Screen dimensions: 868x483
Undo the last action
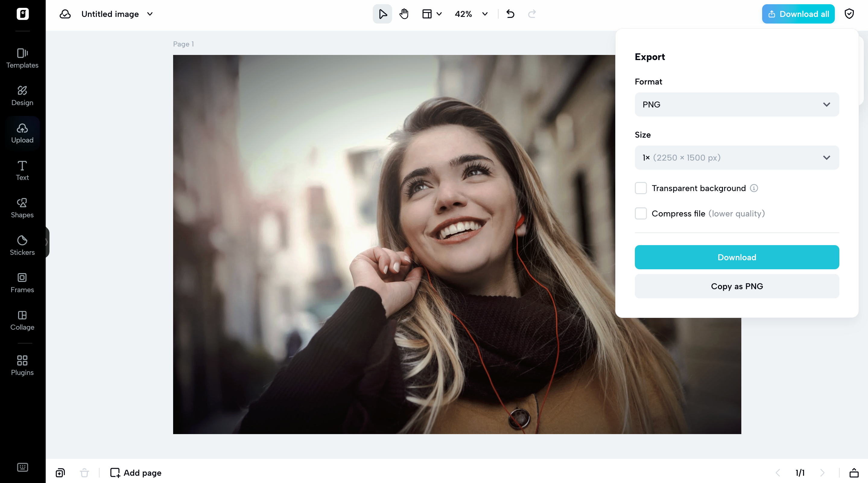510,14
